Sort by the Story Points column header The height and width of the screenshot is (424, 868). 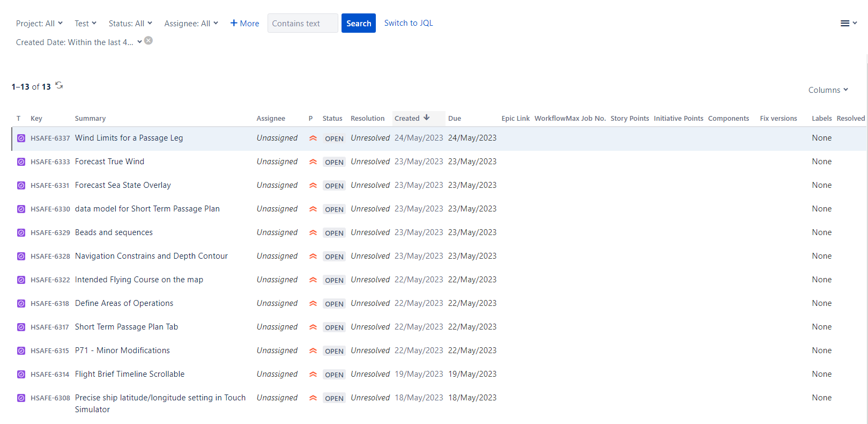[630, 118]
